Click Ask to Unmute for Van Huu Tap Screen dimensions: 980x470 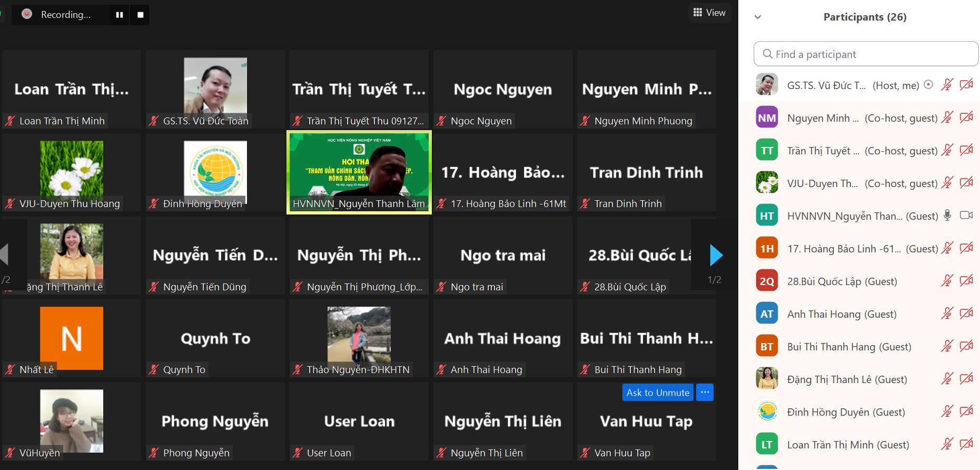click(657, 393)
